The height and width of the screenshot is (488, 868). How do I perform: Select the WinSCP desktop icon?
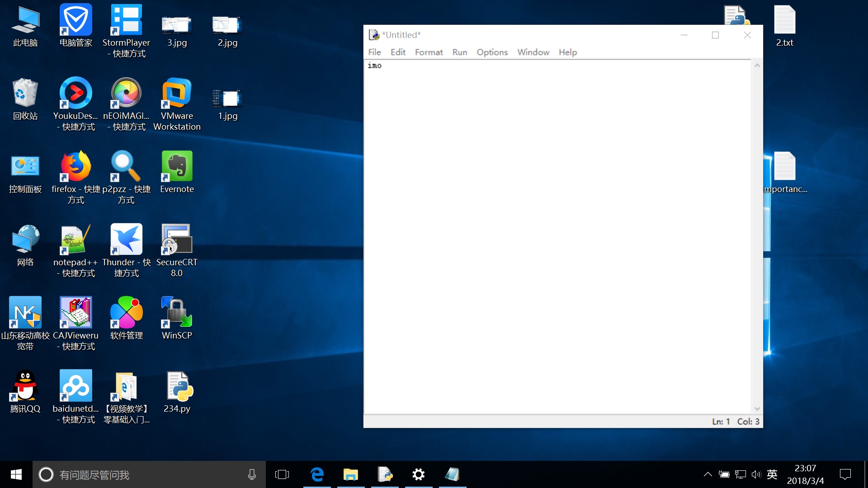[177, 319]
